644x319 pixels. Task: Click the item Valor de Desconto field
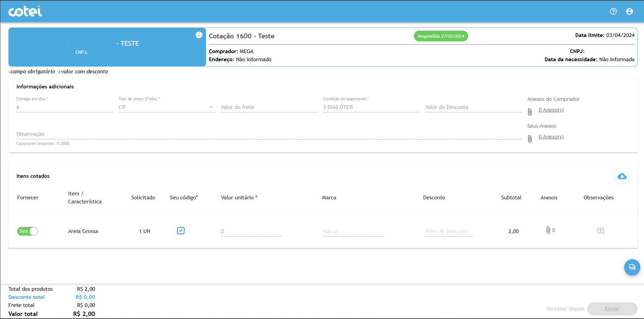click(449, 231)
